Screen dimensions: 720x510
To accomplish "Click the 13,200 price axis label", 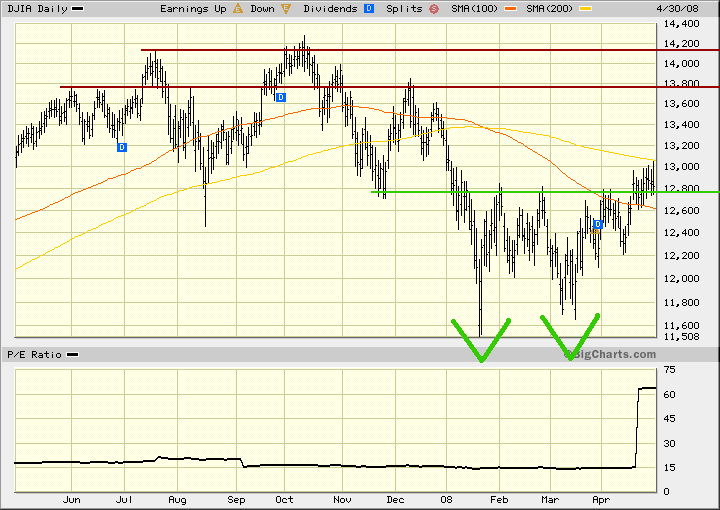I will [x=681, y=146].
